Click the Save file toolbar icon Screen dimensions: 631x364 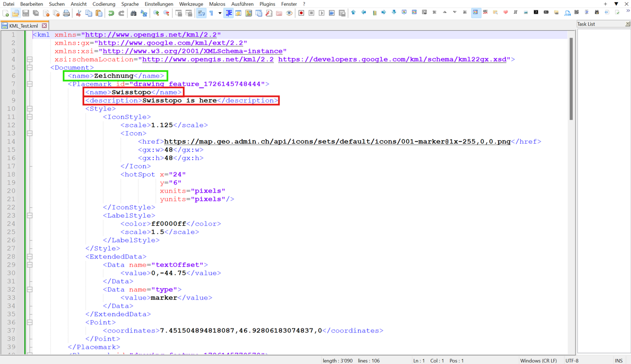(x=26, y=13)
